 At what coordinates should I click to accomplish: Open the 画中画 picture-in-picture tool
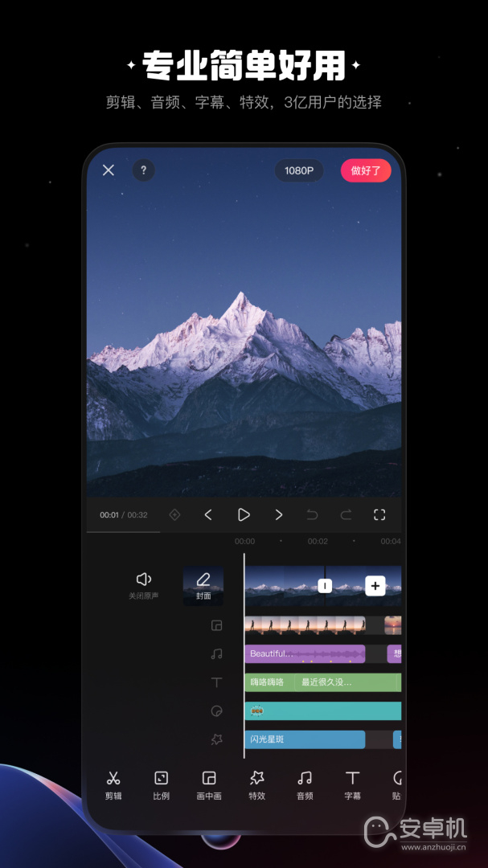(209, 785)
